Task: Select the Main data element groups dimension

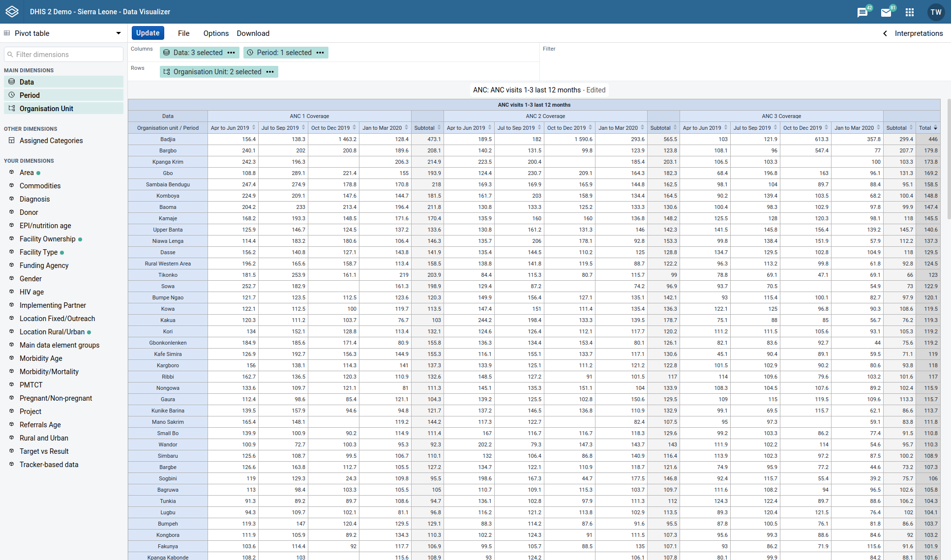Action: (x=59, y=345)
